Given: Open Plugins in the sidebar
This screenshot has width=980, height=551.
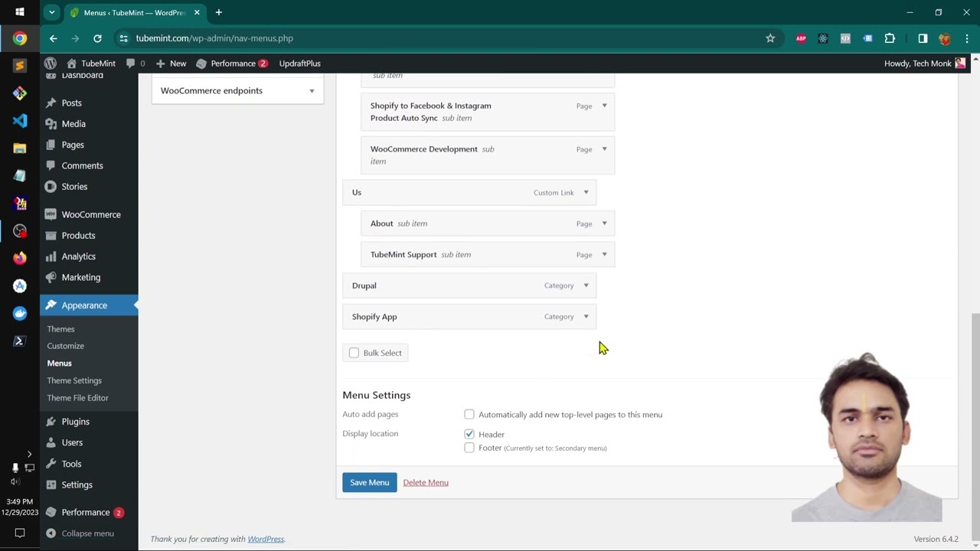Looking at the screenshot, I should [75, 422].
